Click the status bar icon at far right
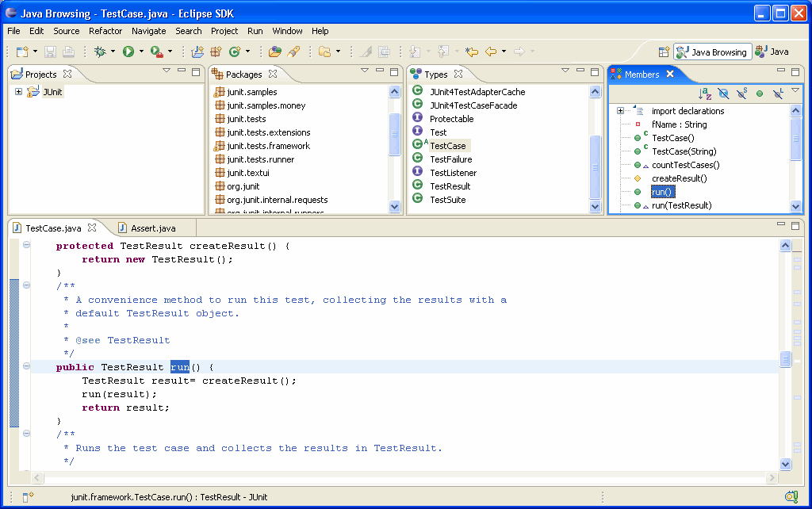Screen dimensions: 812x509 click(791, 497)
